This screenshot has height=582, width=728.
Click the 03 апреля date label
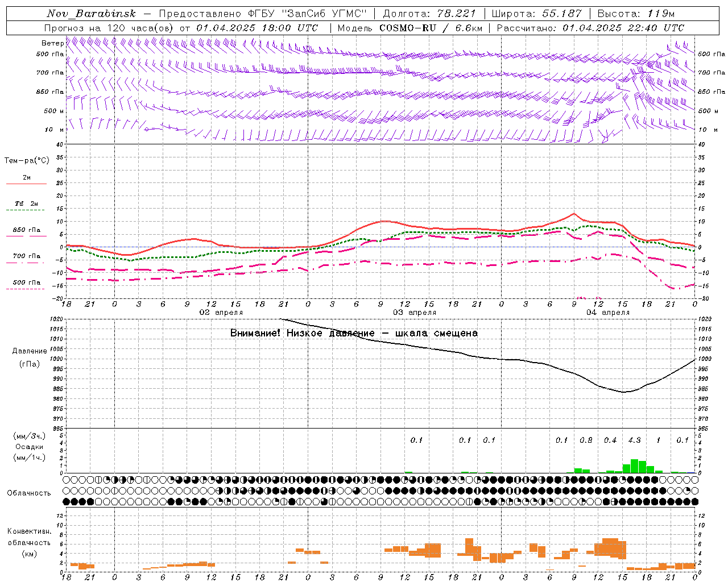click(415, 313)
